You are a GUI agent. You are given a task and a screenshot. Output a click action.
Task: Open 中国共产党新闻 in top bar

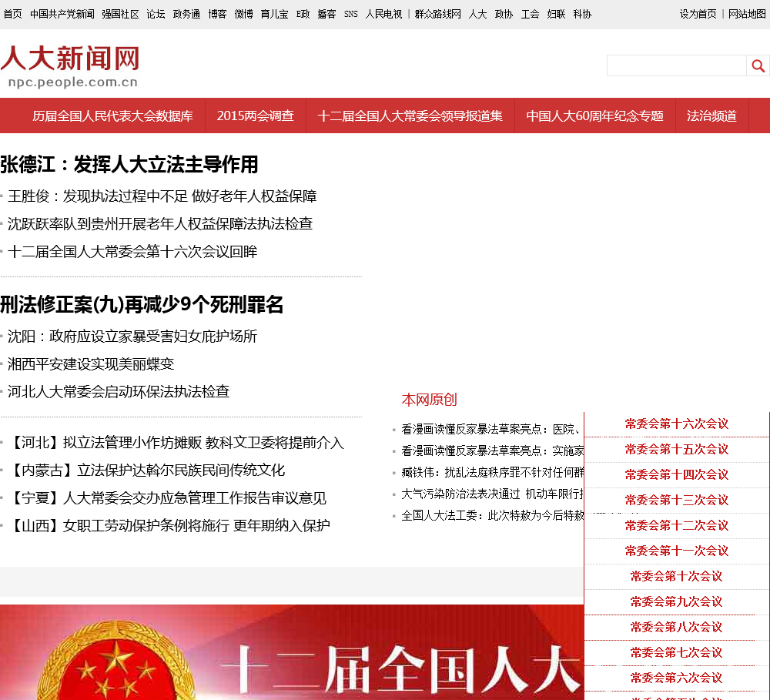62,14
